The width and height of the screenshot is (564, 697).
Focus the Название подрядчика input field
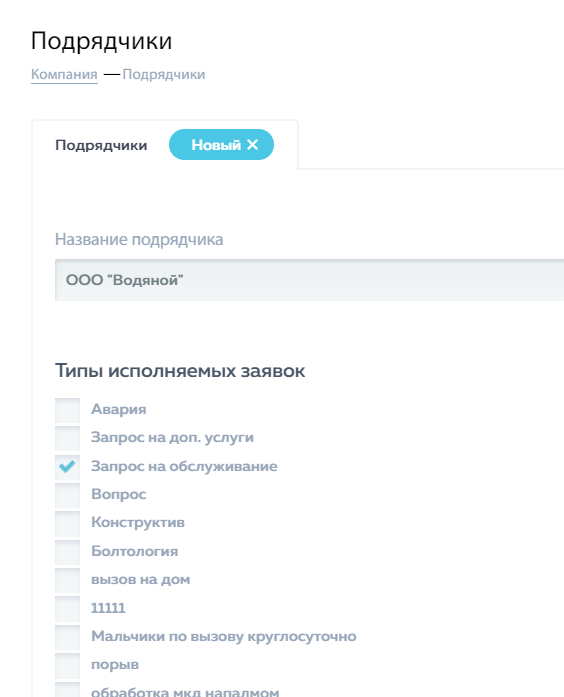click(x=309, y=280)
